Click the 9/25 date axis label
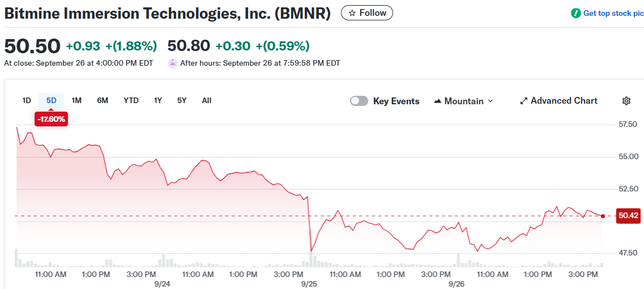This screenshot has height=289, width=644. click(x=309, y=284)
